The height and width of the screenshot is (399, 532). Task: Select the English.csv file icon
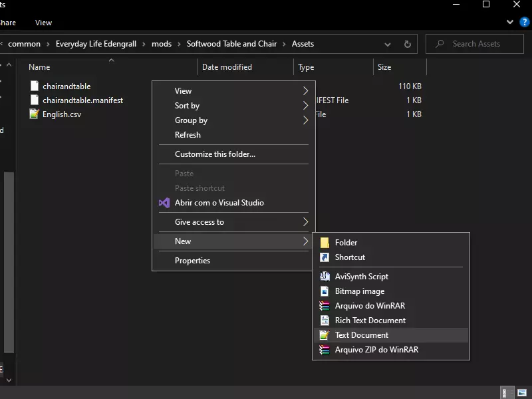(35, 114)
